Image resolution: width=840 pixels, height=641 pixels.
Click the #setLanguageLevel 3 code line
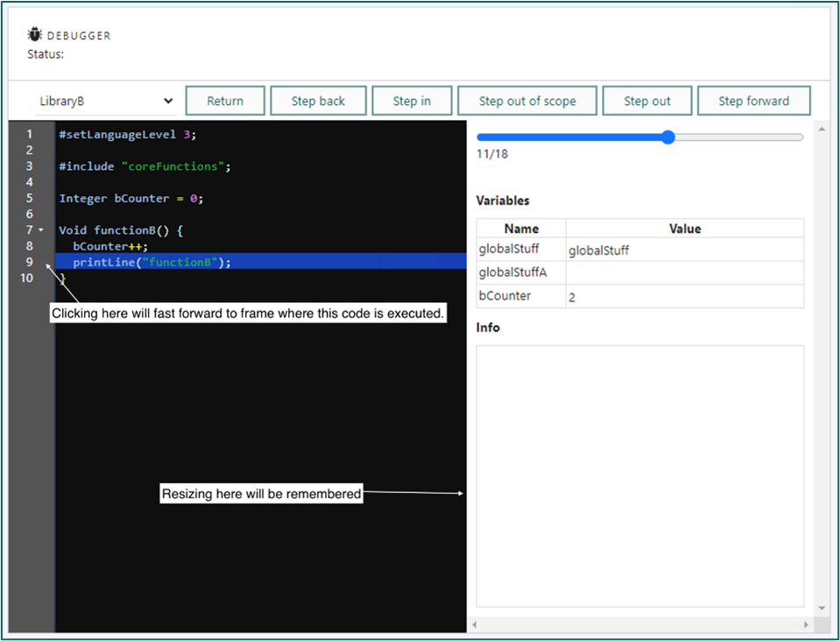[128, 134]
